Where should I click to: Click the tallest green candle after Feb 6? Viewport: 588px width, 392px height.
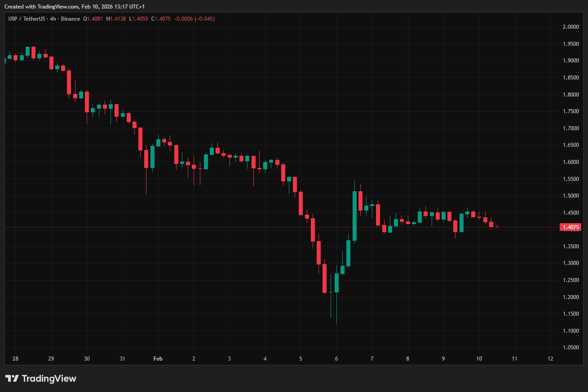click(x=355, y=216)
